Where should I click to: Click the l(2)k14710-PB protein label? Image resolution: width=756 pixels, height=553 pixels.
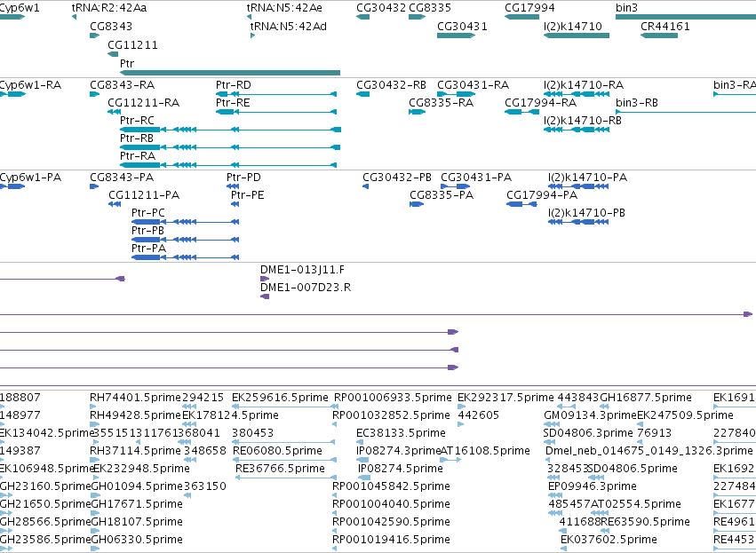(587, 213)
